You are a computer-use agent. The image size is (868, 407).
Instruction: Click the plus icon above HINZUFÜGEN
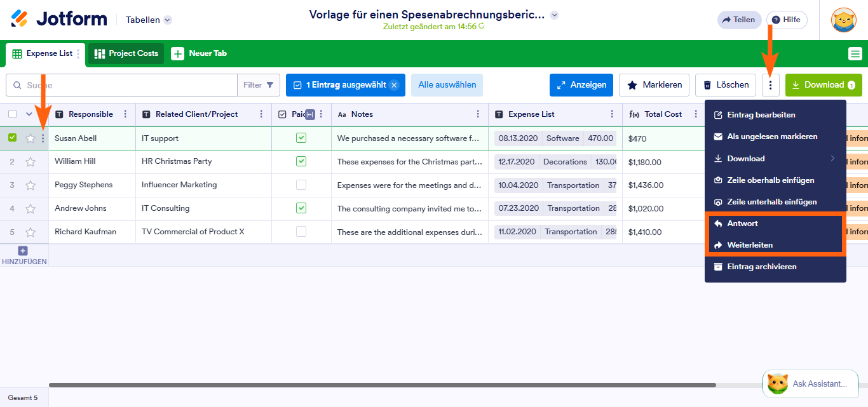(23, 250)
